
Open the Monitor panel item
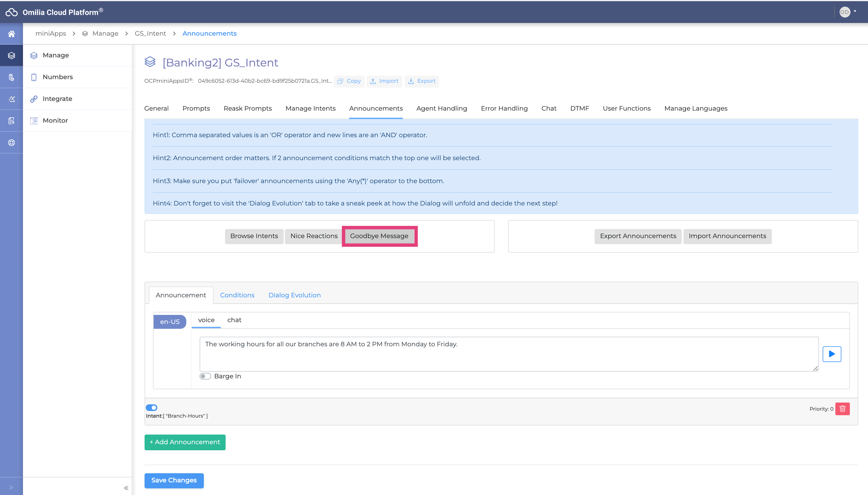pos(77,120)
